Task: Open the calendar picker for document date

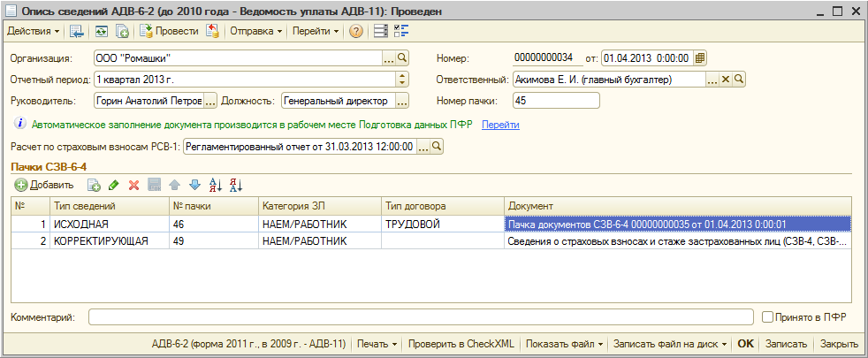Action: (700, 58)
